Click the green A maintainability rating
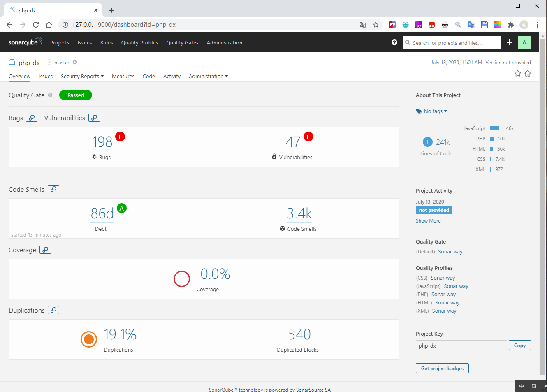Viewport: 547px width, 392px height. (122, 208)
